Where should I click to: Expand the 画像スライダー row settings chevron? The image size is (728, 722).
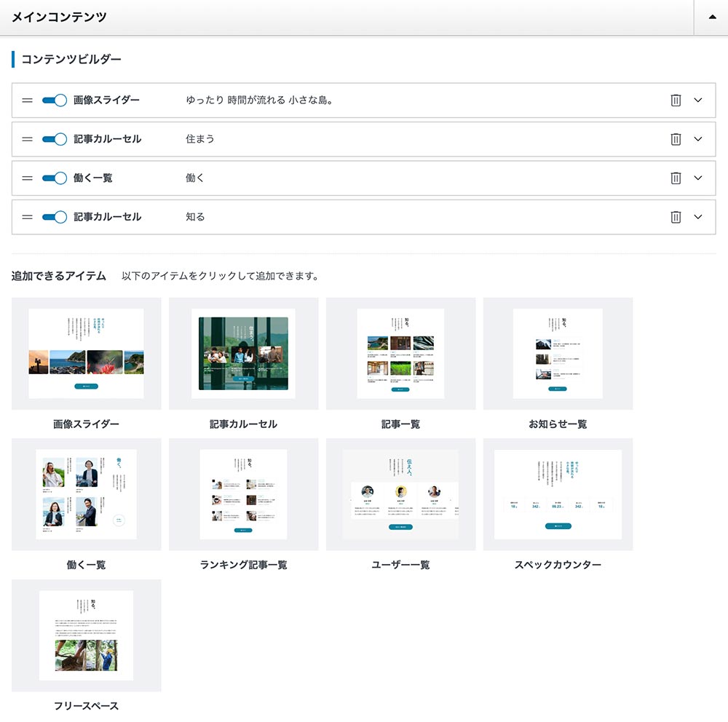click(x=698, y=100)
